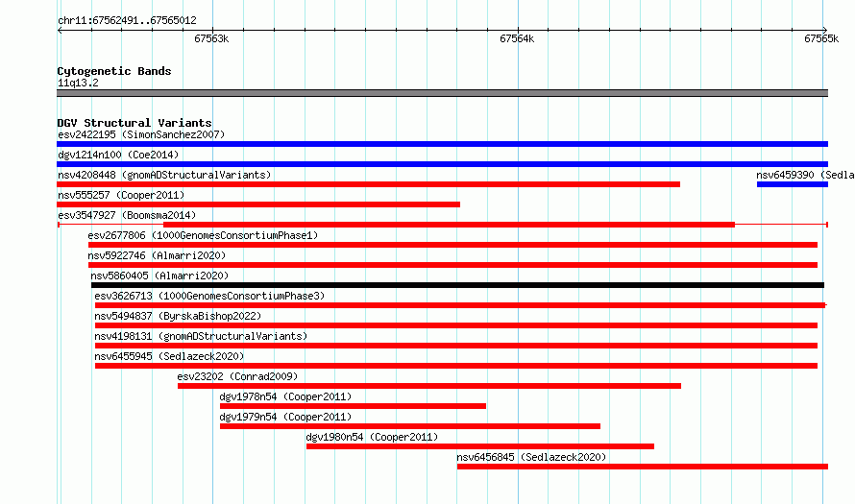The height and width of the screenshot is (504, 855).
Task: Open nsv4208448 (gnomADStructuralVariants) label
Action: [164, 175]
